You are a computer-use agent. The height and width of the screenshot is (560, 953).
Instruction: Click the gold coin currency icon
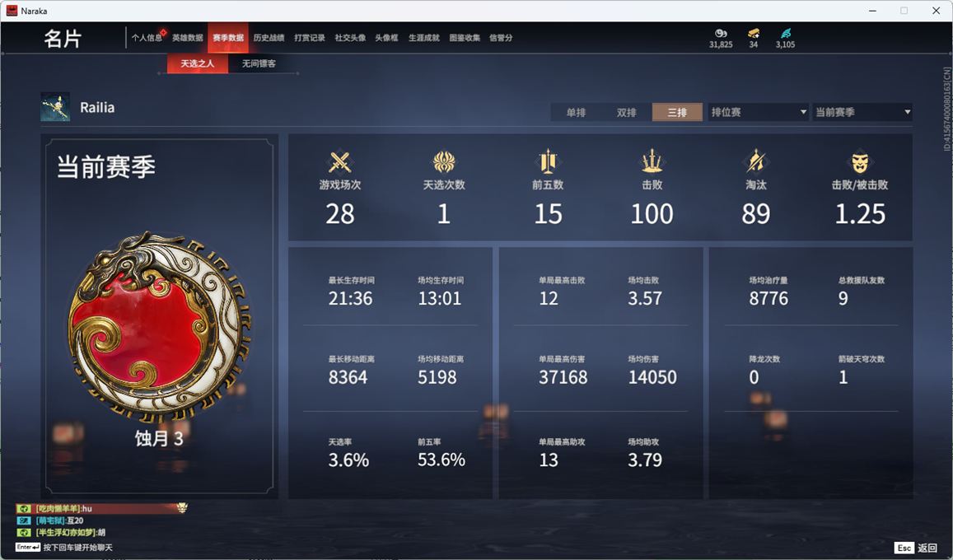pyautogui.click(x=721, y=33)
